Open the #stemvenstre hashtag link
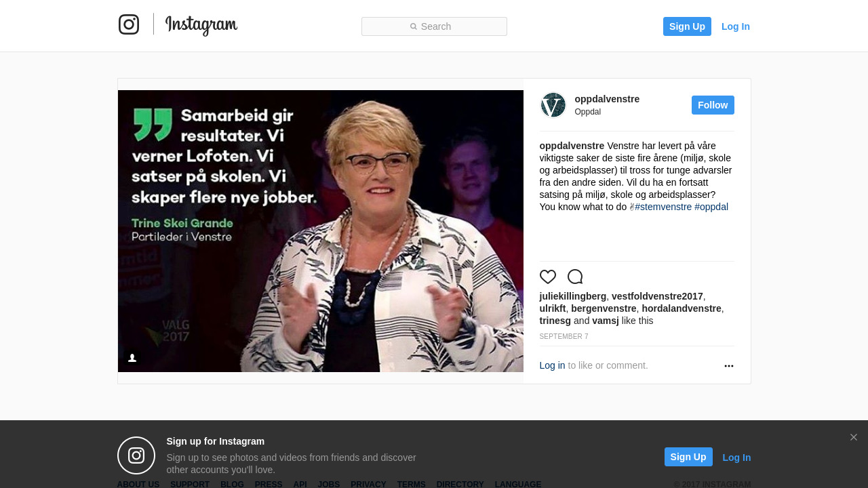The image size is (868, 488). [x=663, y=207]
